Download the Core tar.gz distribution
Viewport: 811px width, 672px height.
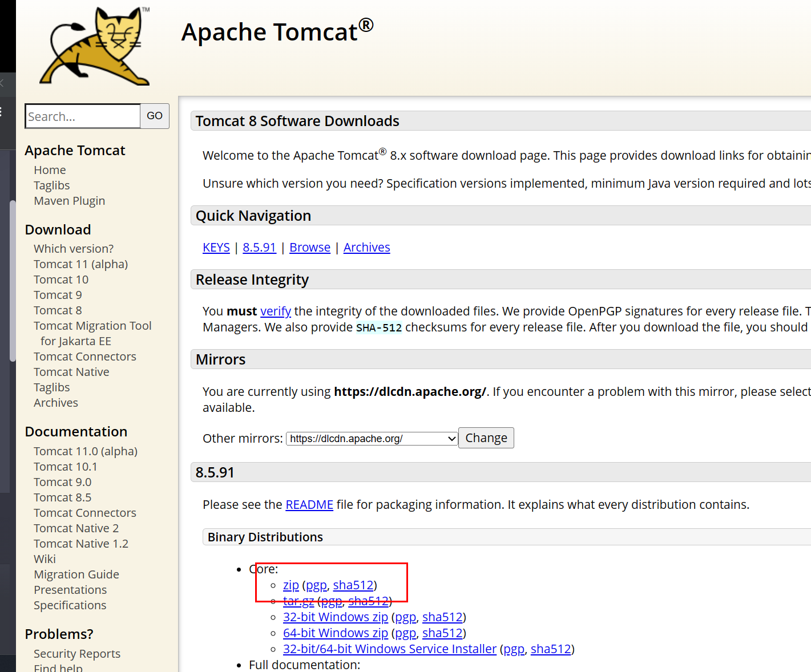[x=298, y=601]
